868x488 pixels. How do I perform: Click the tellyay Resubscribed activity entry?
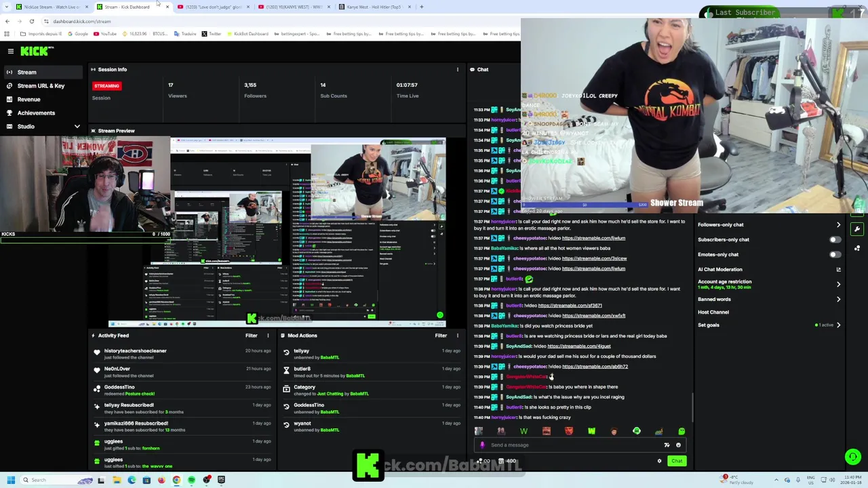coord(183,408)
